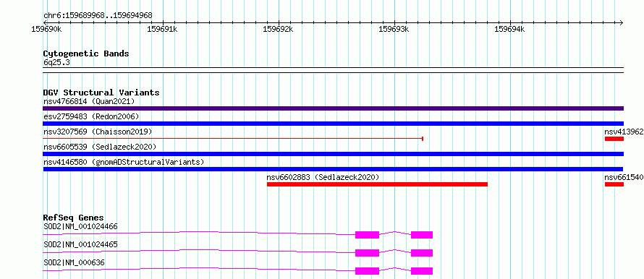Select the esv2759483 (Redon2006) blue variant bar
644x279 pixels.
tap(333, 124)
